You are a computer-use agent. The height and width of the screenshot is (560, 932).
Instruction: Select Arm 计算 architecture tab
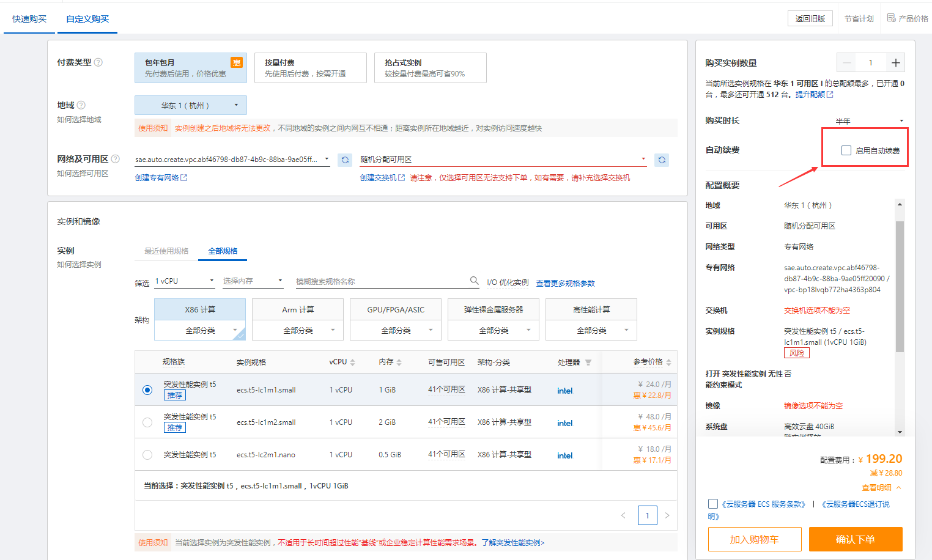click(x=298, y=309)
